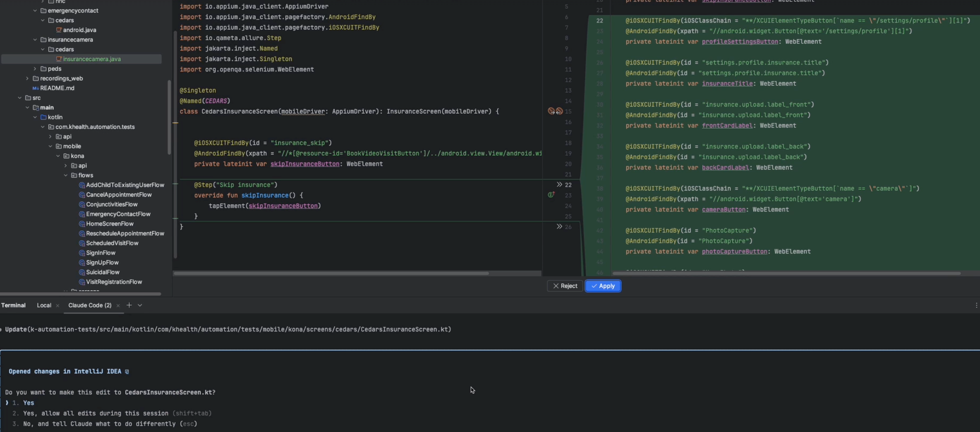Expand the peds folder
This screenshot has height=432, width=980.
35,69
